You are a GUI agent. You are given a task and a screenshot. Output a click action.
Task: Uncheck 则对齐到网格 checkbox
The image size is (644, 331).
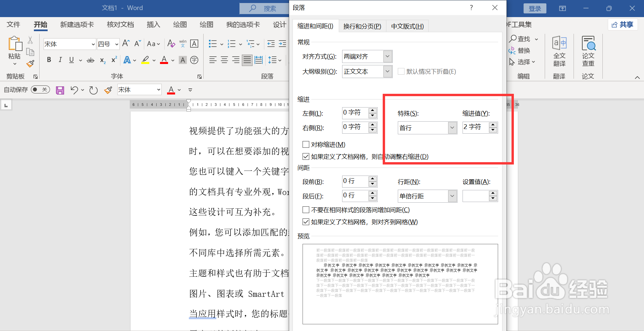click(306, 222)
